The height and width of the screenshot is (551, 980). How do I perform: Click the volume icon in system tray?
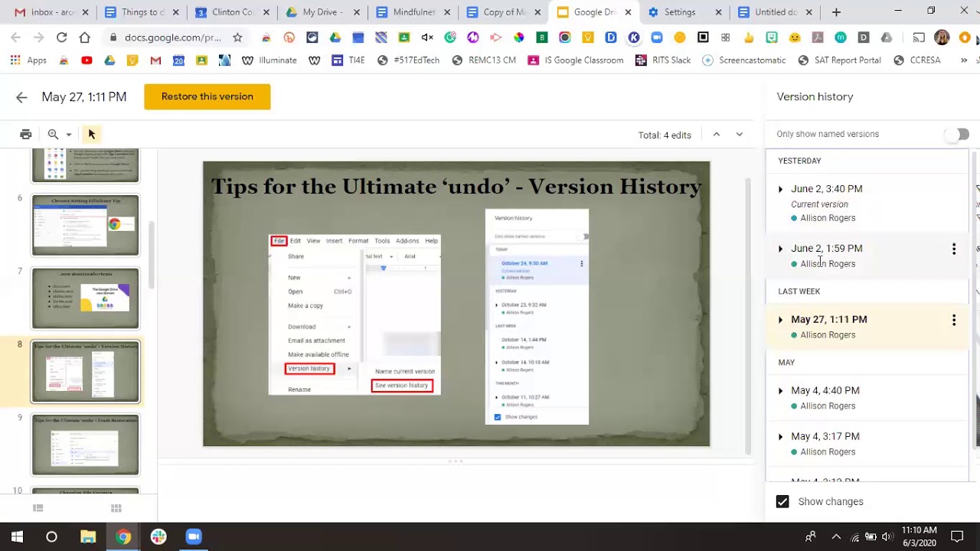[x=887, y=536]
